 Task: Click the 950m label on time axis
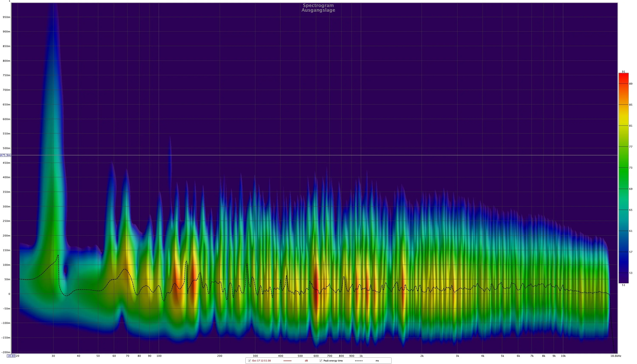point(7,17)
